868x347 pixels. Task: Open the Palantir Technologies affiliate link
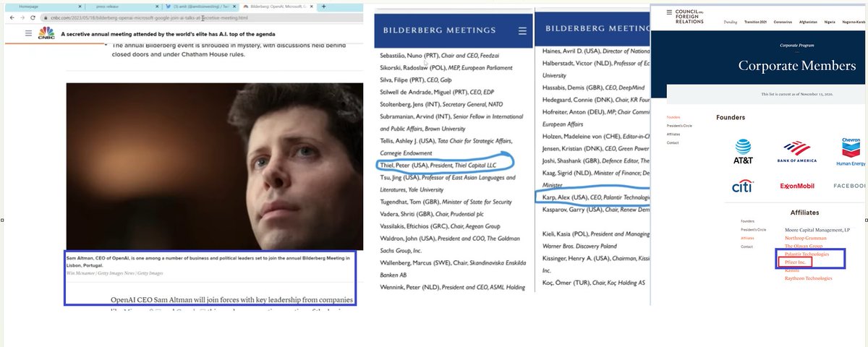pyautogui.click(x=807, y=254)
